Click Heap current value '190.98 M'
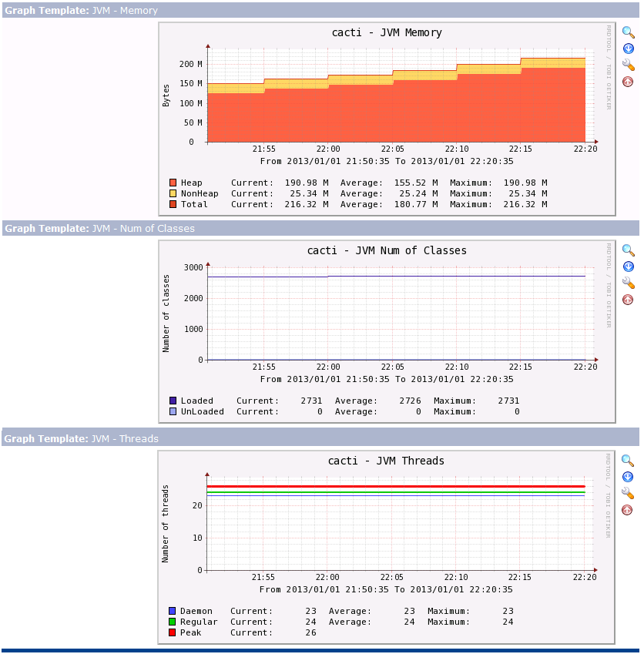The image size is (644, 654). [x=307, y=183]
